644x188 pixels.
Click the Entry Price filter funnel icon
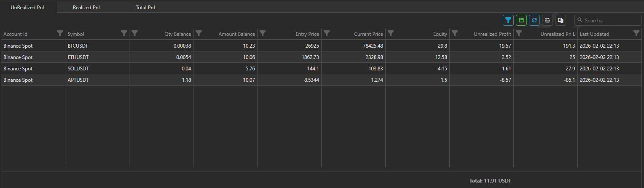click(263, 34)
